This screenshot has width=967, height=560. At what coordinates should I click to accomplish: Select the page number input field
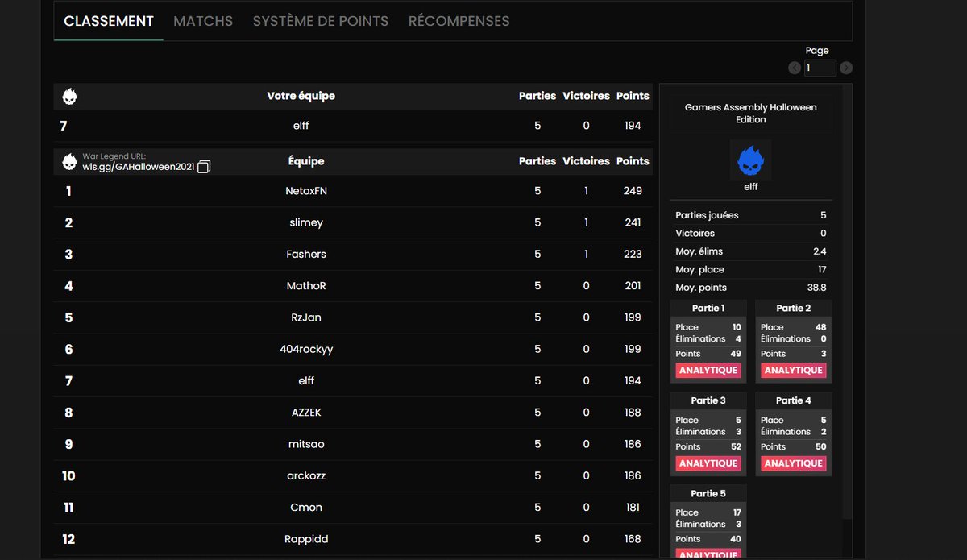820,68
